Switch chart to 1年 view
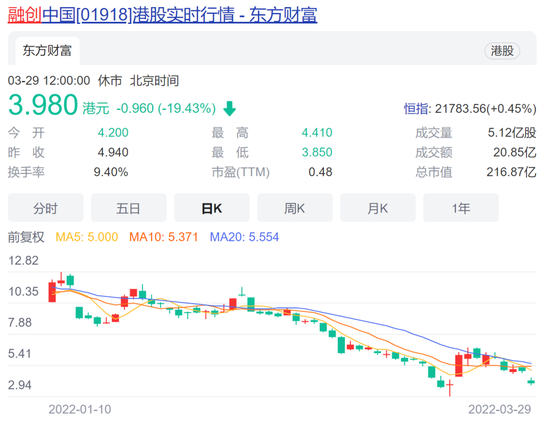550x424 pixels. click(461, 208)
